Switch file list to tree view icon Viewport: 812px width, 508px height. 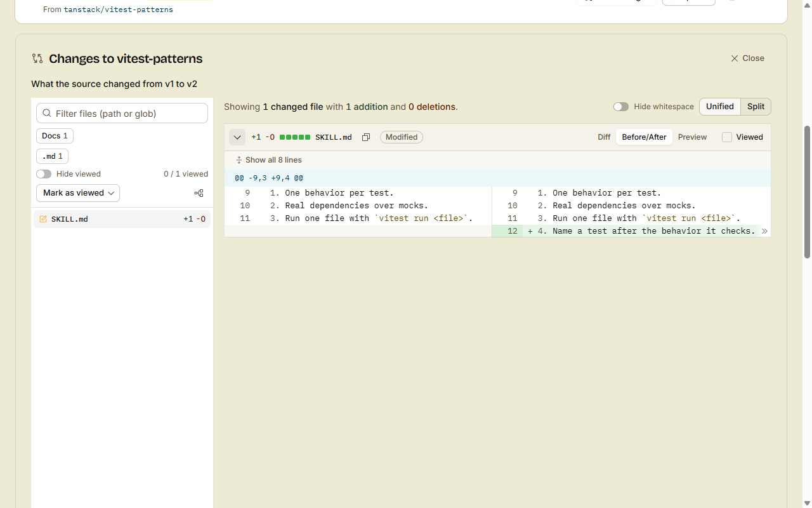tap(199, 193)
